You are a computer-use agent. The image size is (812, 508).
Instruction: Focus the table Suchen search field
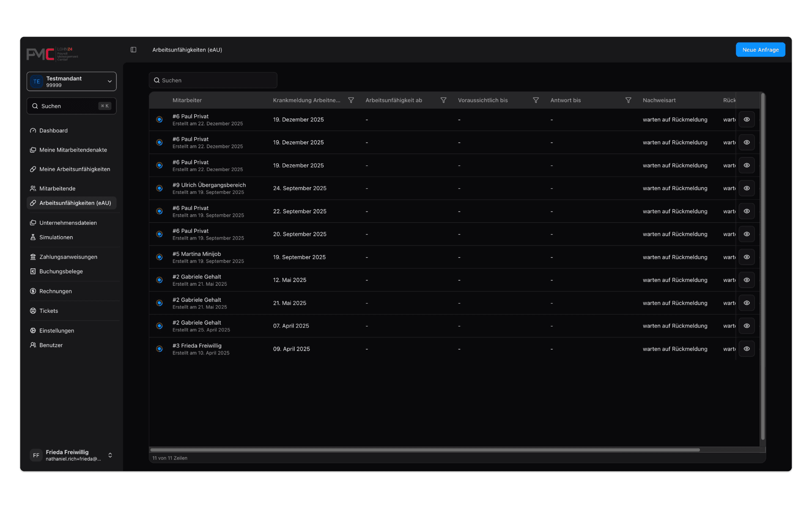213,80
